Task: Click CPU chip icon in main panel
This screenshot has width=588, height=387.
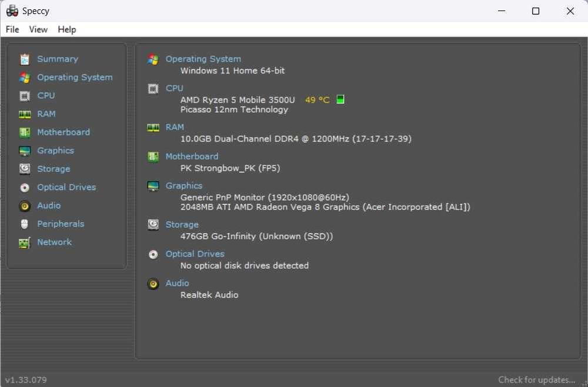Action: tap(153, 89)
